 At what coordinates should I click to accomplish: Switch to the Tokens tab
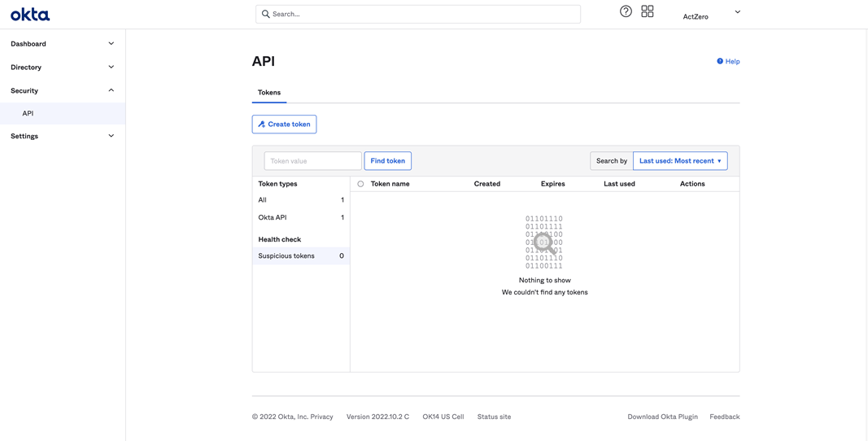pyautogui.click(x=269, y=93)
